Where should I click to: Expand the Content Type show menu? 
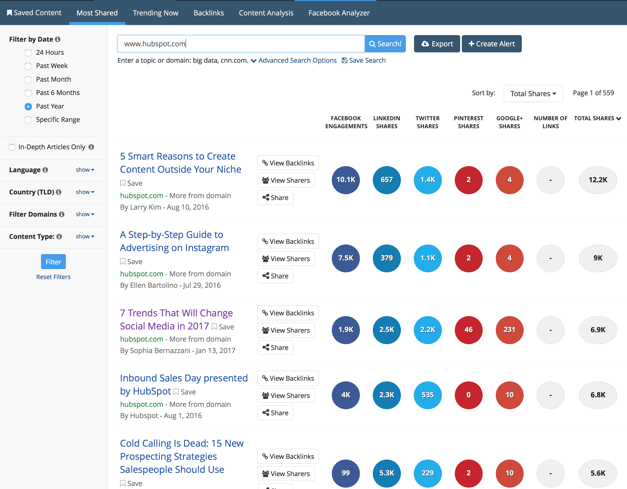tap(85, 236)
